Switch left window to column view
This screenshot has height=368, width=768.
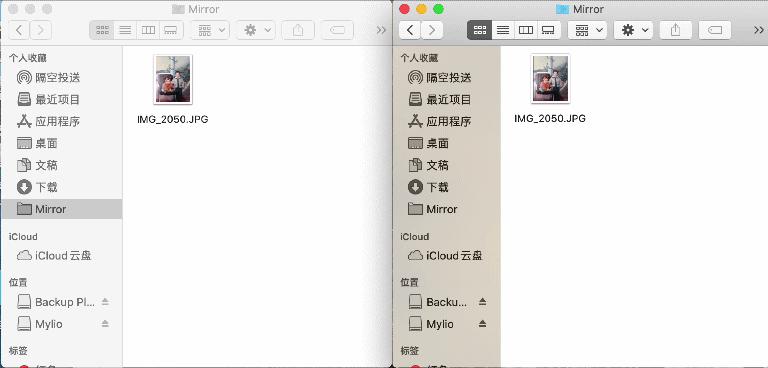tap(148, 30)
